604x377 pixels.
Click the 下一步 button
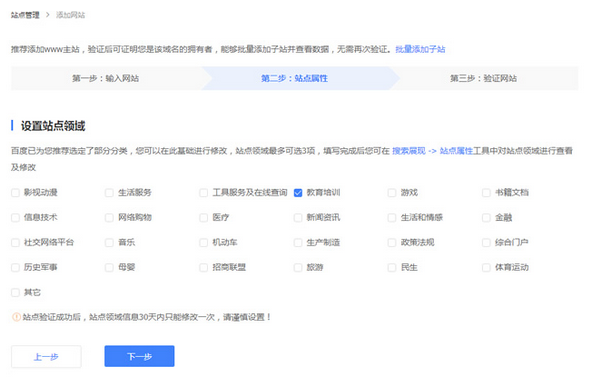click(x=139, y=356)
